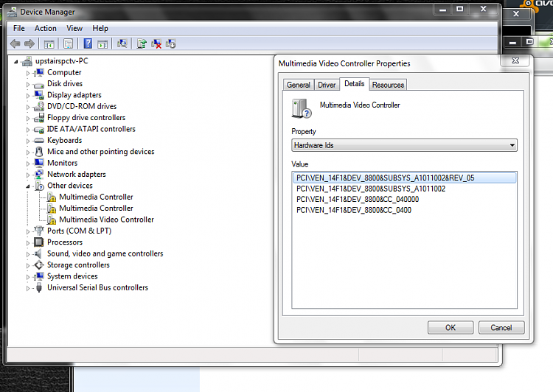553x392 pixels.
Task: Click the DVD/CD-ROM drives icon
Action: coord(39,106)
